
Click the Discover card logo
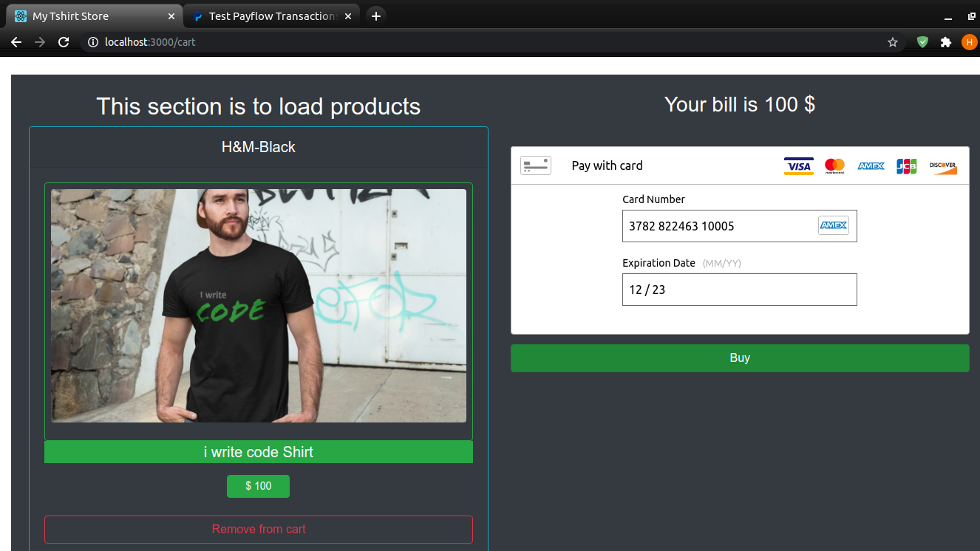943,166
